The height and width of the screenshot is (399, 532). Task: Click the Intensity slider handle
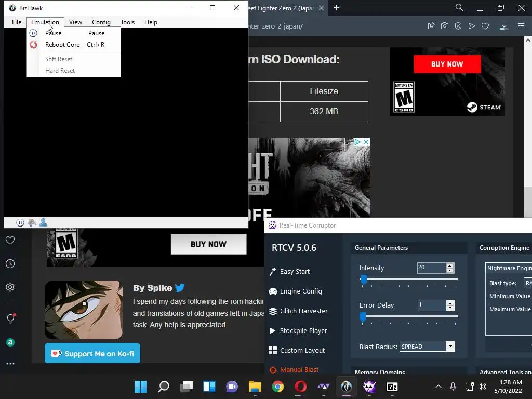pos(363,280)
